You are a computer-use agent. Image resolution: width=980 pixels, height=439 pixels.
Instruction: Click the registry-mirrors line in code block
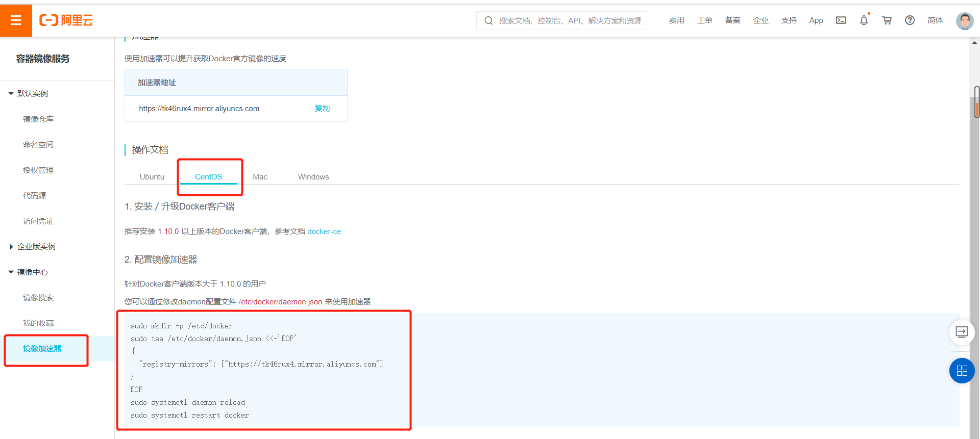tap(261, 364)
